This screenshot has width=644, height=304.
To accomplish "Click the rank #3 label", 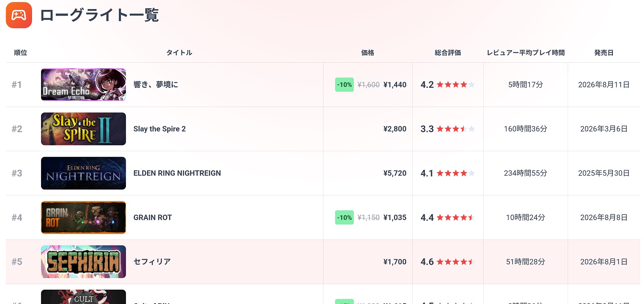I will coord(17,173).
